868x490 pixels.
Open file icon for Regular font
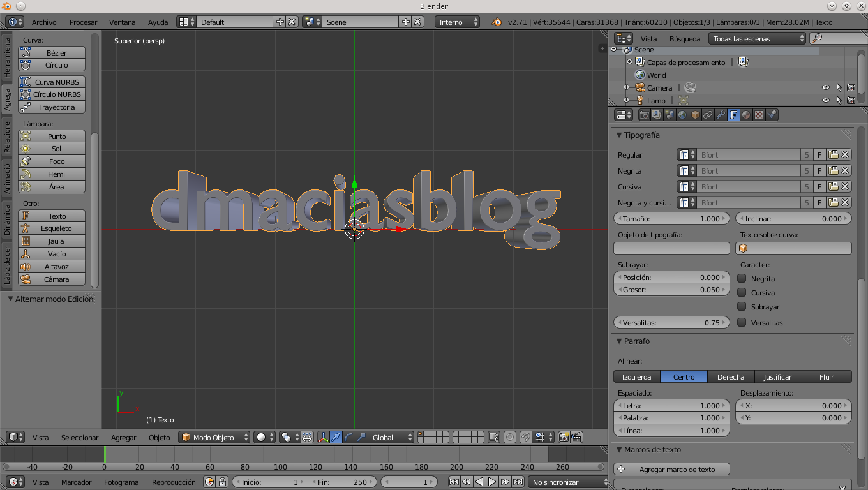click(833, 155)
